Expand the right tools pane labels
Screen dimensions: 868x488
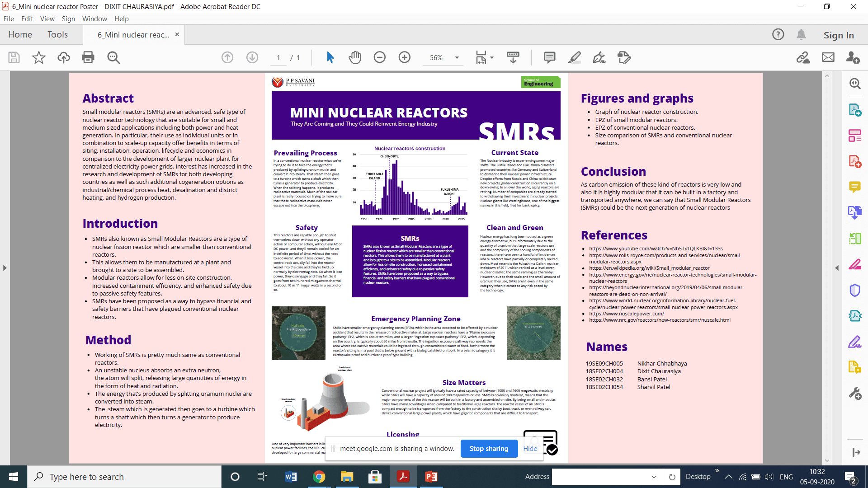855,452
